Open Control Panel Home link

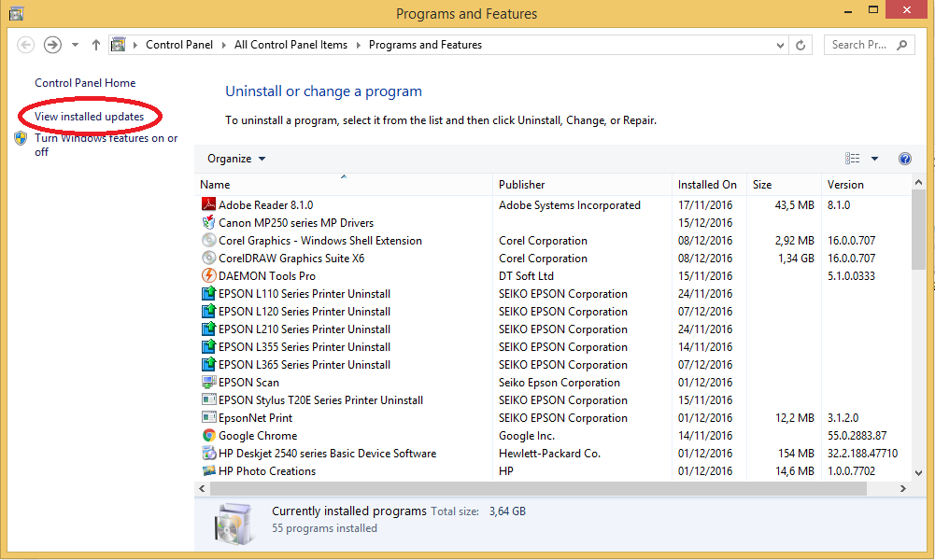coord(85,83)
